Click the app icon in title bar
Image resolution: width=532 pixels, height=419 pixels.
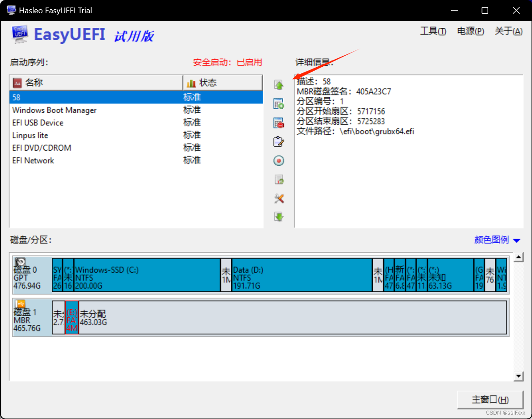point(11,10)
